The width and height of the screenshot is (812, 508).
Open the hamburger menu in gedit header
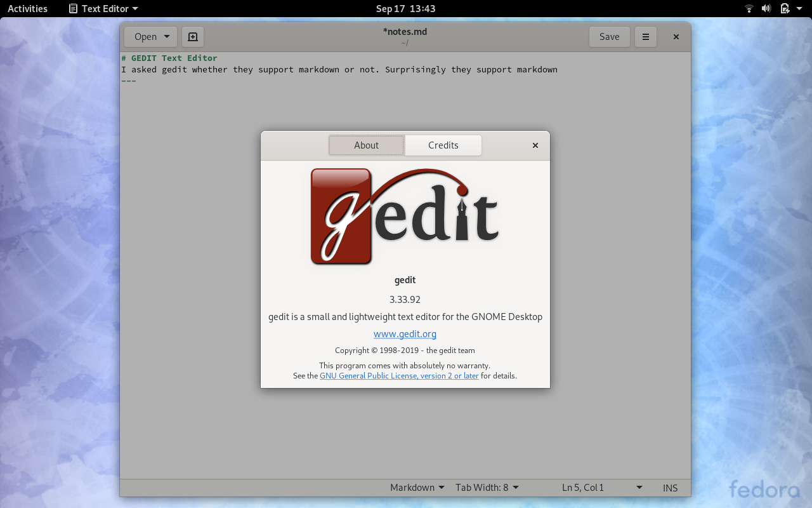point(645,37)
